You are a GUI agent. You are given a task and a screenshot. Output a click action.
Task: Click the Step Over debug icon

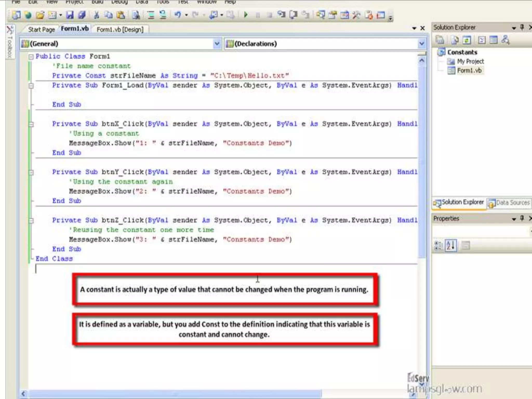pos(293,15)
